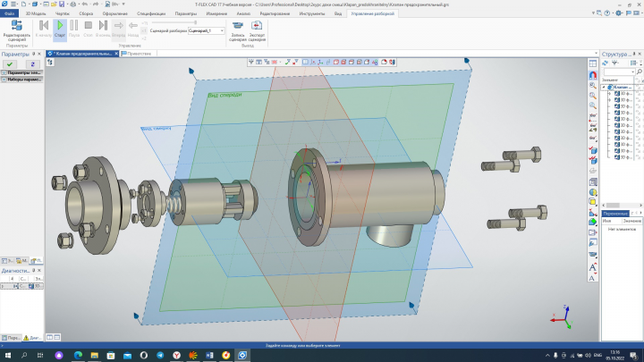Switch to the Приветствие document tab
Screen dimensions: 644x362
(139, 54)
